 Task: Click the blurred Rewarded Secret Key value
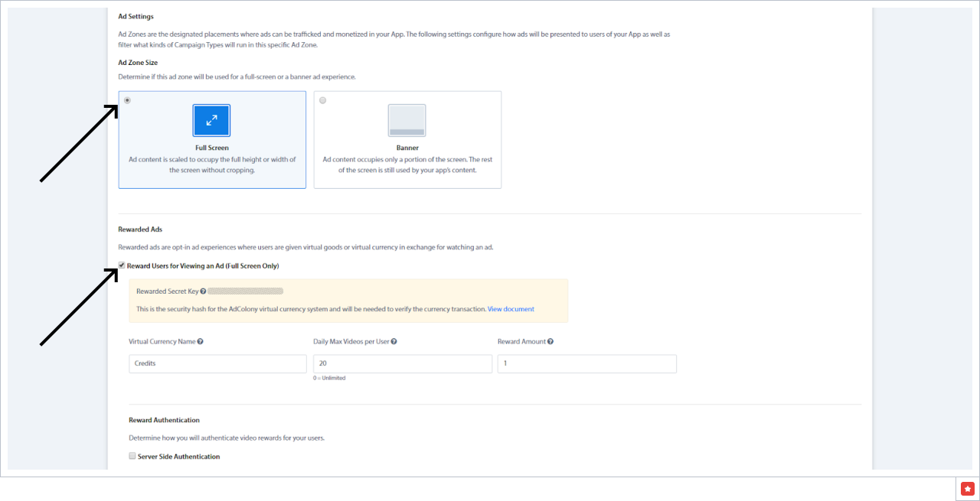click(x=246, y=291)
